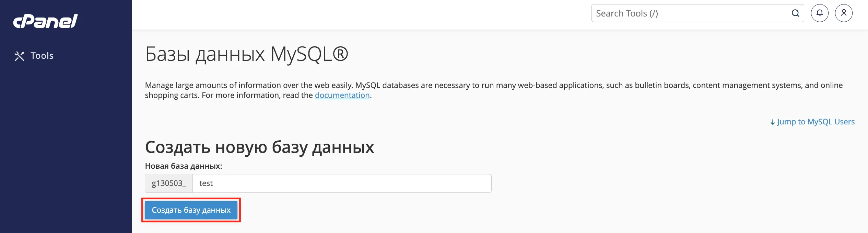Click the word test inside the input
Screen dimensions: 868x233
(x=206, y=183)
